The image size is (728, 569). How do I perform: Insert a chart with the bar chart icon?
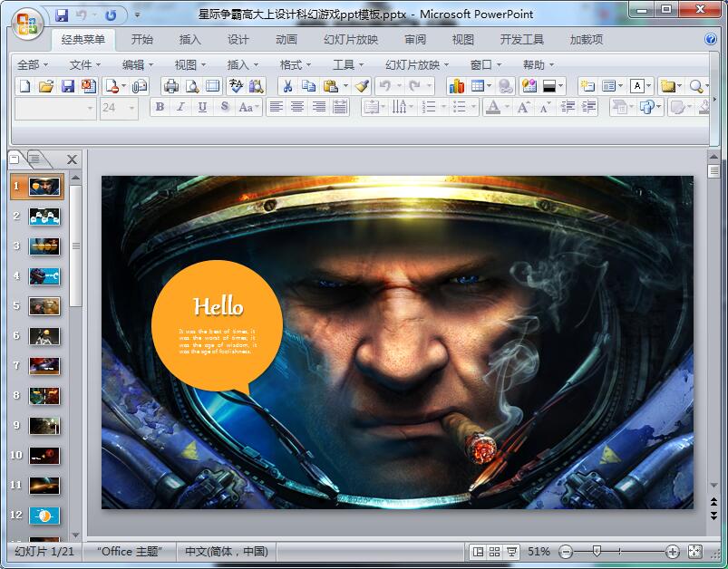point(456,86)
